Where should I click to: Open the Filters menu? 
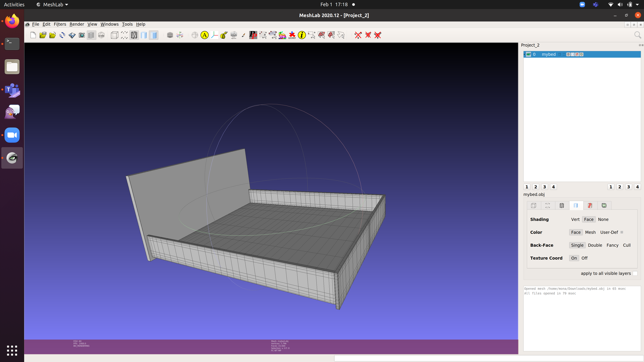[x=60, y=24]
